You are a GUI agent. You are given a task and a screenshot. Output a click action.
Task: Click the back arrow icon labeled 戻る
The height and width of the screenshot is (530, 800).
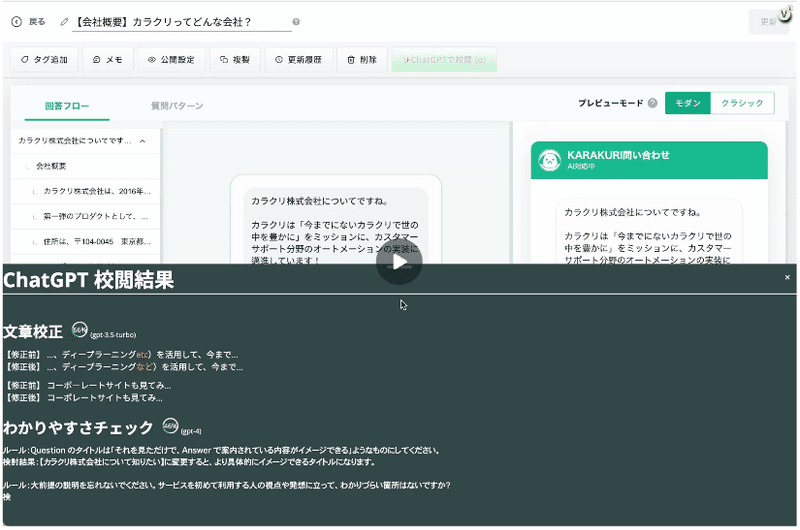click(17, 21)
